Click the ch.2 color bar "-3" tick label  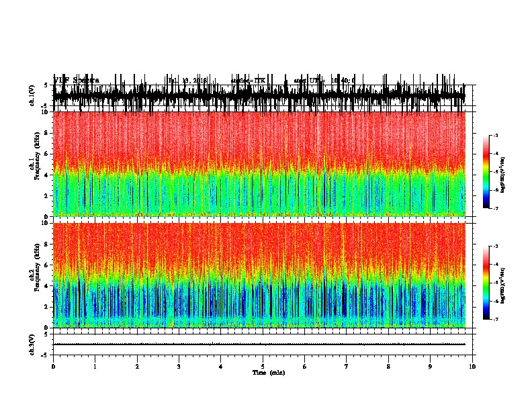click(x=495, y=246)
